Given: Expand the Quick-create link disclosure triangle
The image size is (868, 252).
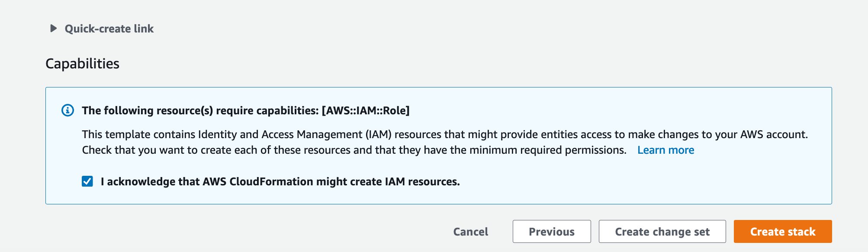Looking at the screenshot, I should coord(54,29).
